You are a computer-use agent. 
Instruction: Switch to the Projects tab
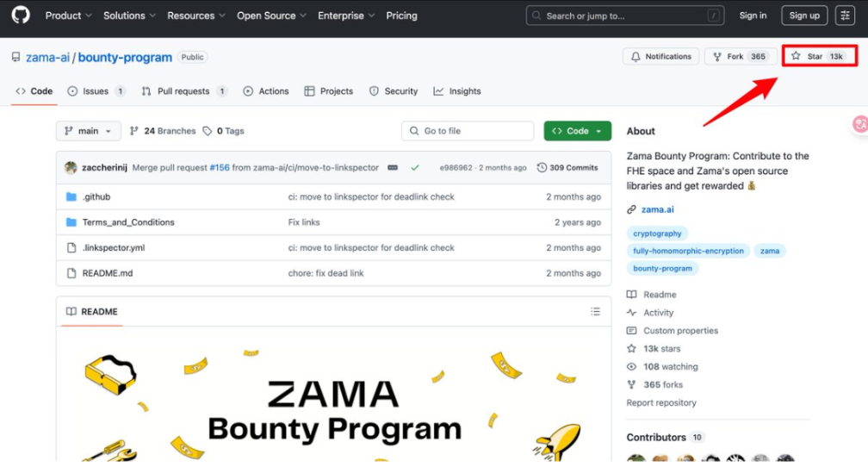coord(328,90)
